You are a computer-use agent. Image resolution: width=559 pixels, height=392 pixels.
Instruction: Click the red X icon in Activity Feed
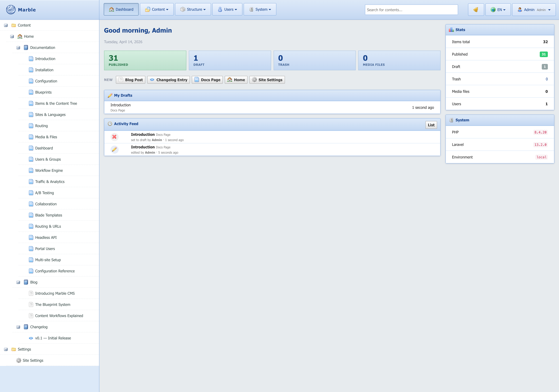click(x=114, y=137)
